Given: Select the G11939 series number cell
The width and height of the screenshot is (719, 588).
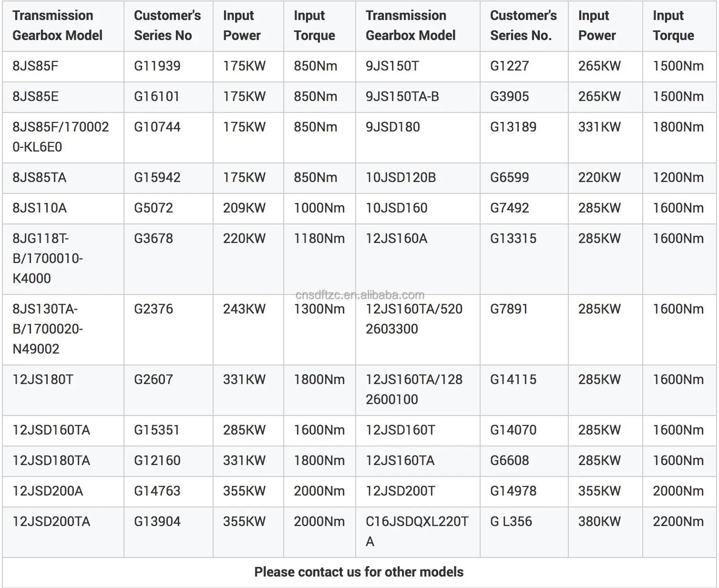Looking at the screenshot, I should tap(157, 66).
